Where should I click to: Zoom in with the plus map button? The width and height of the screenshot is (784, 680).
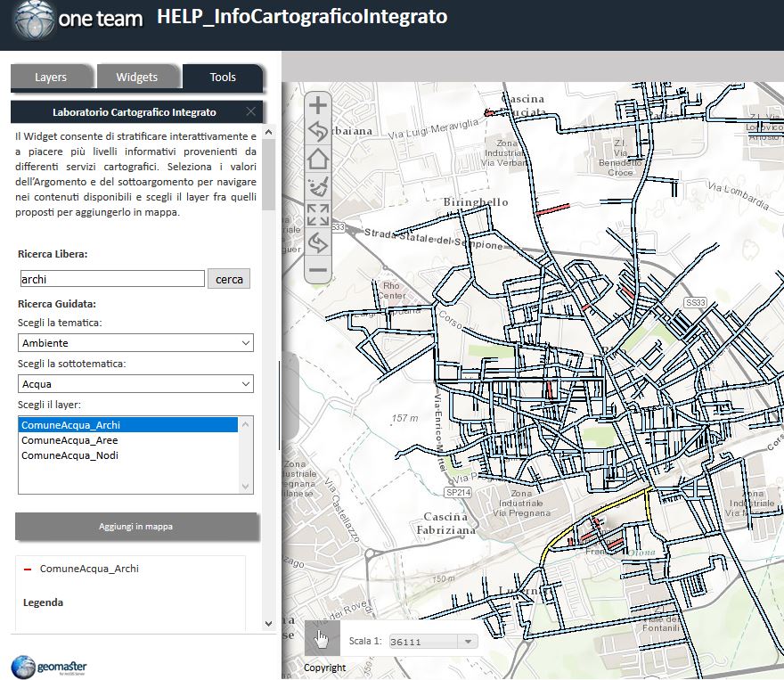tap(318, 105)
